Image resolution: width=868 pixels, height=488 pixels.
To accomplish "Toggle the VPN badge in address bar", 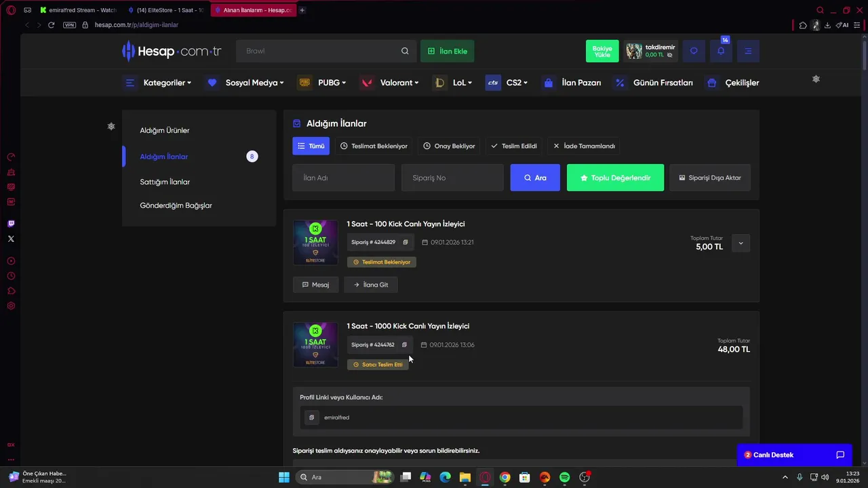I will 69,25.
